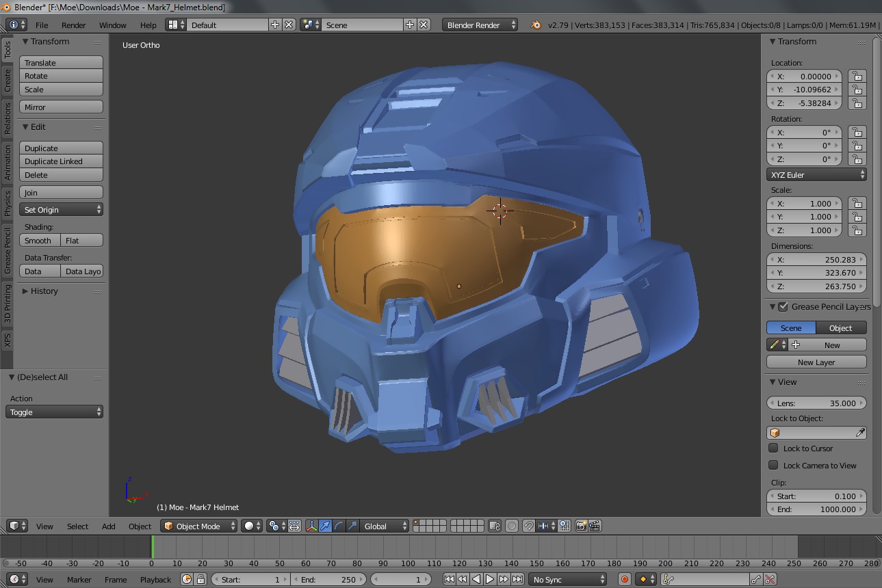Screen dimensions: 882x588
Task: Click the OpenGL render image camera icon
Action: (581, 526)
